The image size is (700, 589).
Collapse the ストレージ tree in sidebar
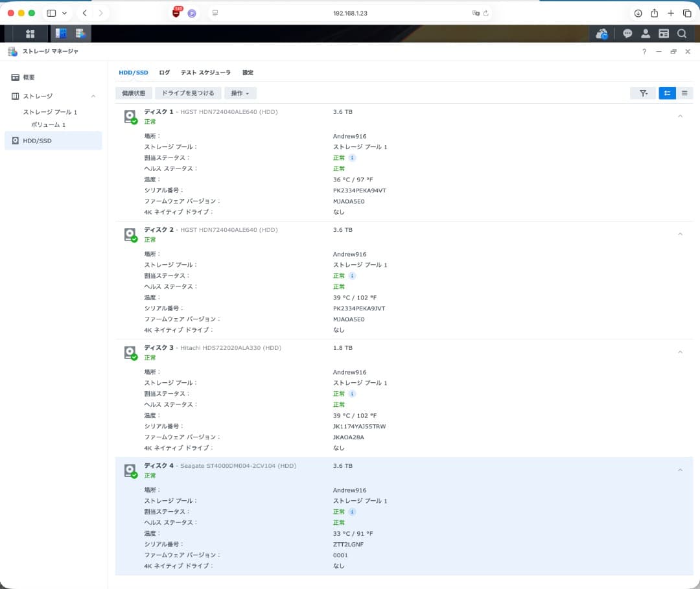(x=93, y=95)
